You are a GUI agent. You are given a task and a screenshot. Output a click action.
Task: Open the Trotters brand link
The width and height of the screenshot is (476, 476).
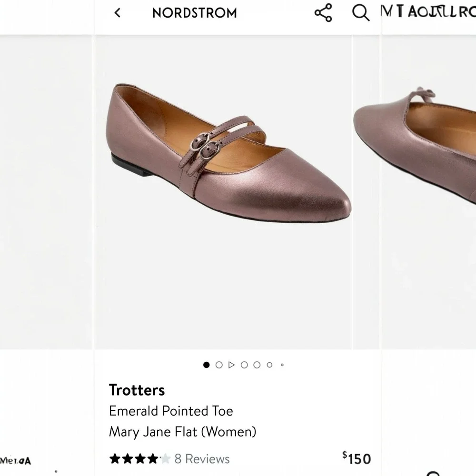click(x=137, y=390)
